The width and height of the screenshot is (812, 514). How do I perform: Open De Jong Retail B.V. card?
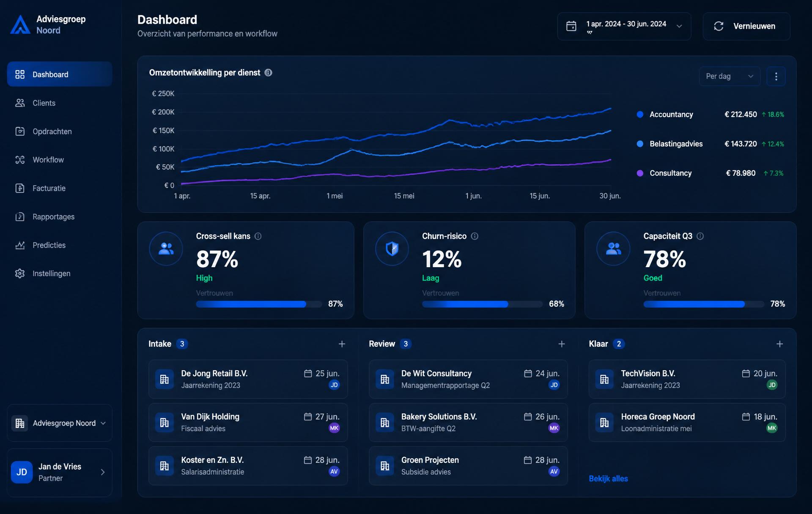click(x=248, y=379)
